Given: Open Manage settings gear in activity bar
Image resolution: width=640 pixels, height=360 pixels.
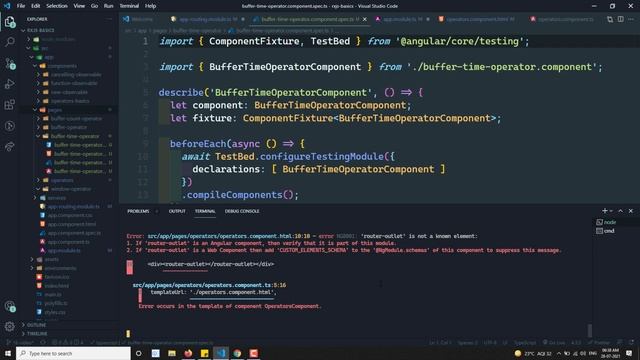Looking at the screenshot, I should click(x=10, y=326).
